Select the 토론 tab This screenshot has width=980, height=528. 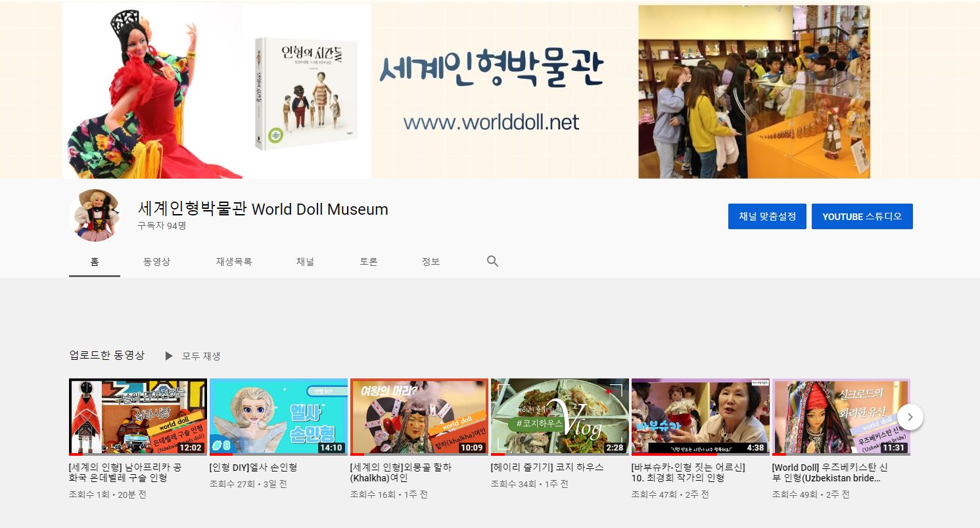pyautogui.click(x=369, y=261)
